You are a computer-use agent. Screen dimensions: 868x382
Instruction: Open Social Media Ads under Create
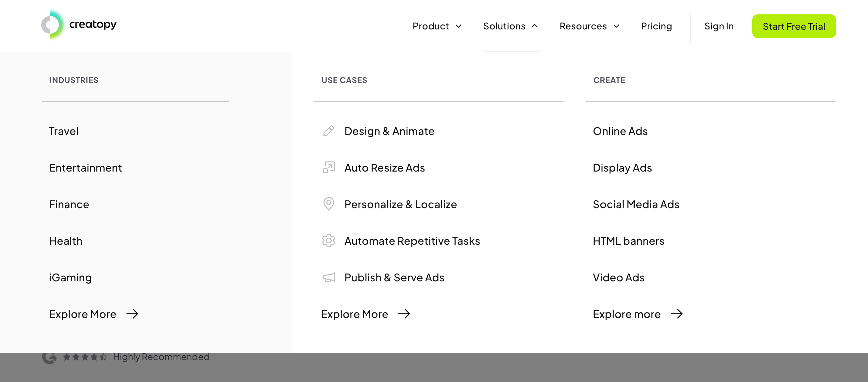[x=636, y=204]
